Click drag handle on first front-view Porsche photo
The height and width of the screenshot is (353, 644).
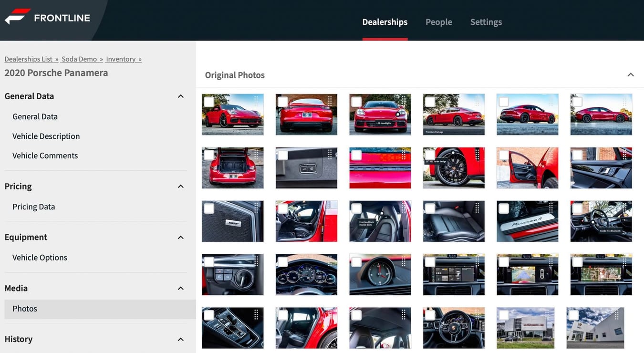tap(256, 101)
